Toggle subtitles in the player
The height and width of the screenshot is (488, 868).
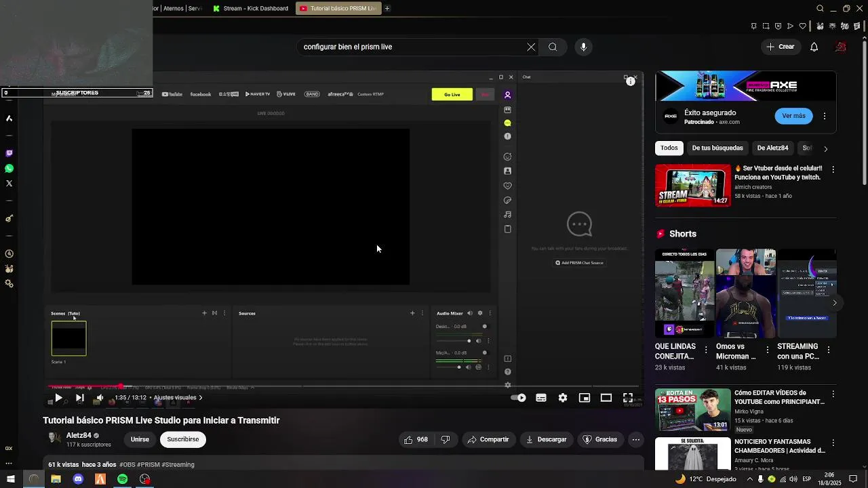point(541,398)
